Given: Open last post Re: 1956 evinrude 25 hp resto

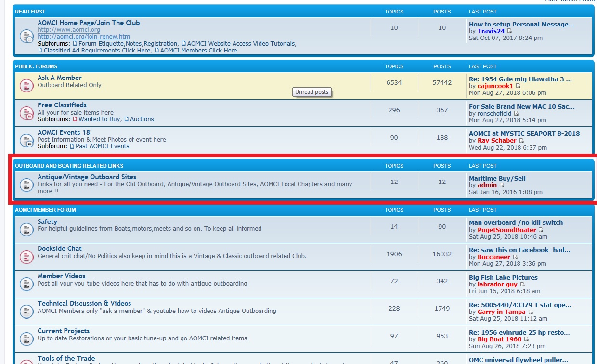Looking at the screenshot, I should coord(519,332).
